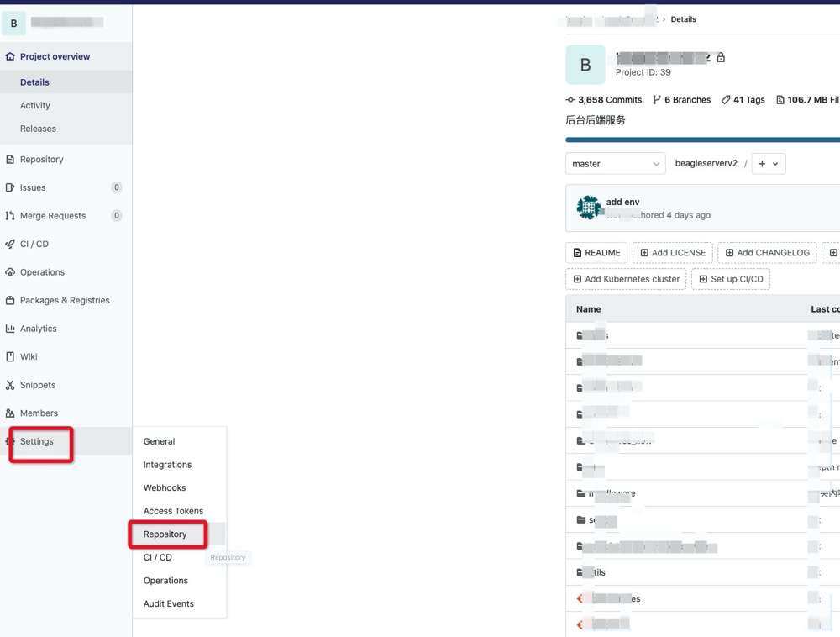
Task: Click the Packages & Registries icon
Action: coord(10,300)
